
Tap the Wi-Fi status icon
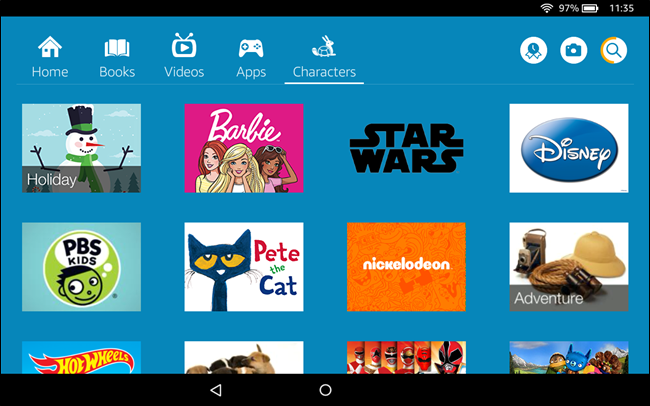click(547, 8)
